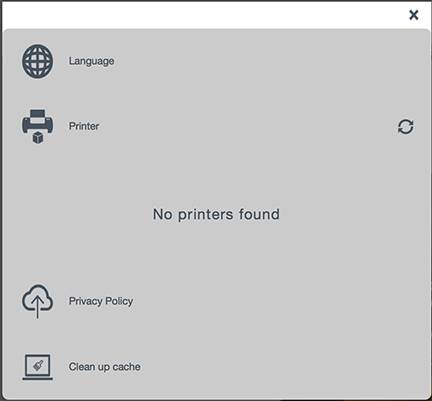The height and width of the screenshot is (401, 432).
Task: Open the Privacy Policy link
Action: point(101,301)
